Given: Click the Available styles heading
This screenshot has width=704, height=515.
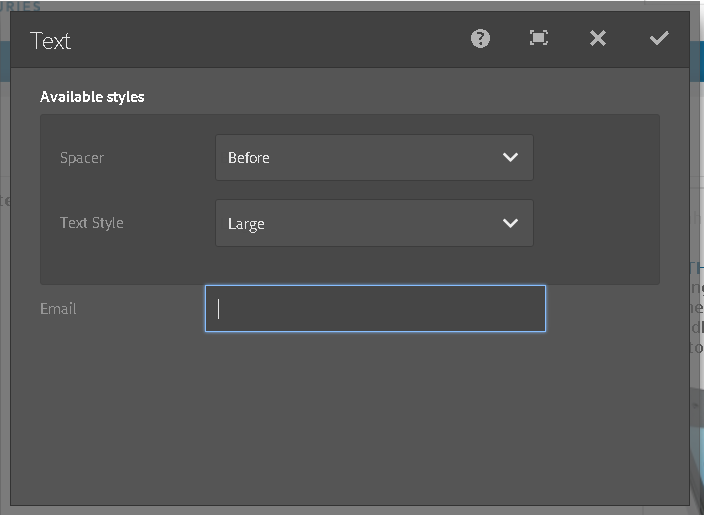Looking at the screenshot, I should tap(92, 97).
